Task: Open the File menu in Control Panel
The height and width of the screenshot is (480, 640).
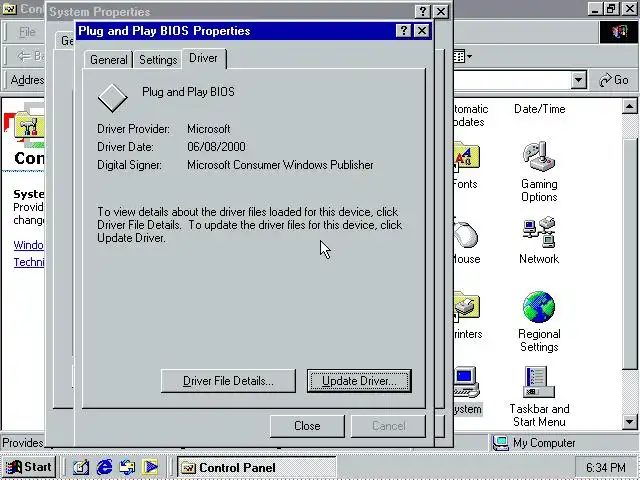Action: pos(27,32)
